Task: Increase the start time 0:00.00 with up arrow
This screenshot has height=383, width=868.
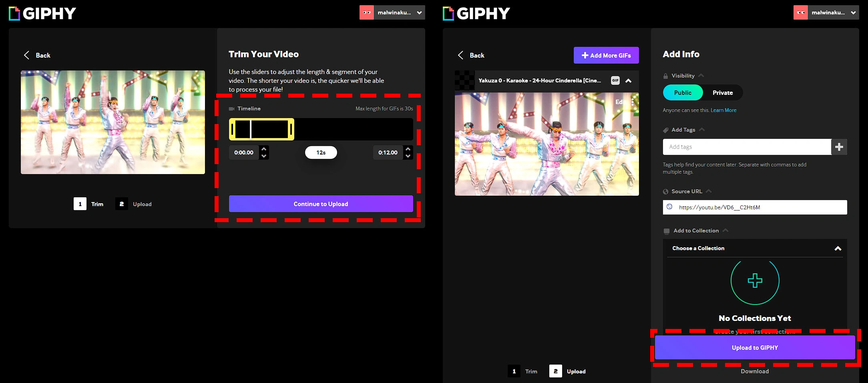Action: point(264,149)
